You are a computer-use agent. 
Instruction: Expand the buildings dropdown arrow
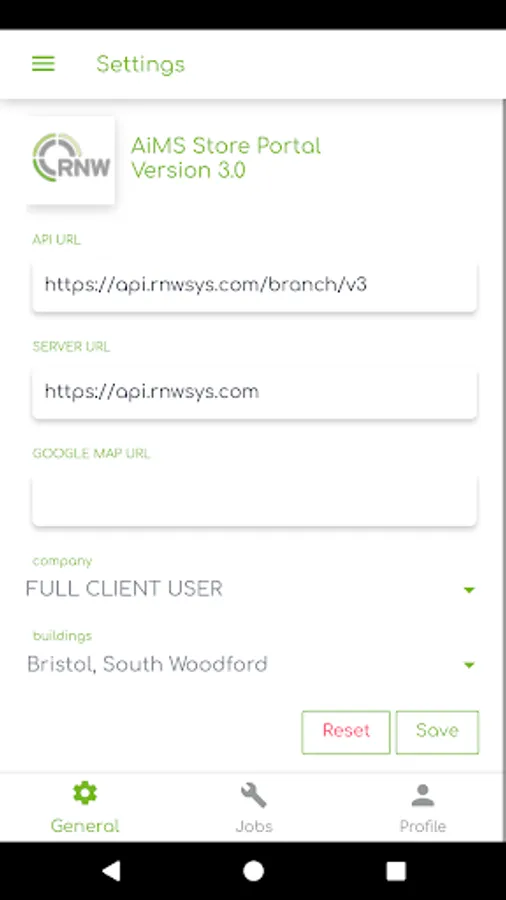coord(469,665)
